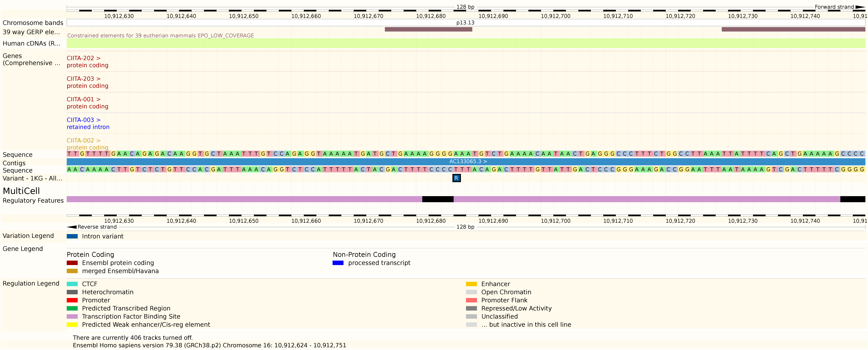Click the Transcription Factor Binding Site swatch

tap(72, 316)
